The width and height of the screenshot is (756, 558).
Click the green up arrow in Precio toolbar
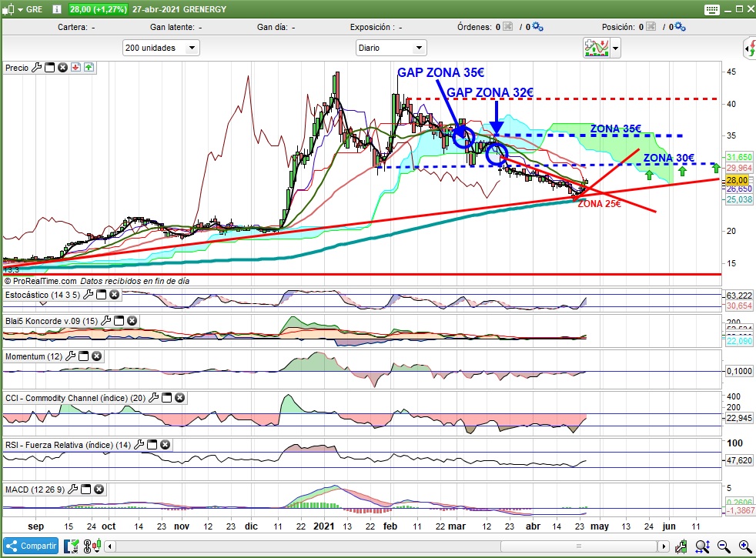pos(89,68)
